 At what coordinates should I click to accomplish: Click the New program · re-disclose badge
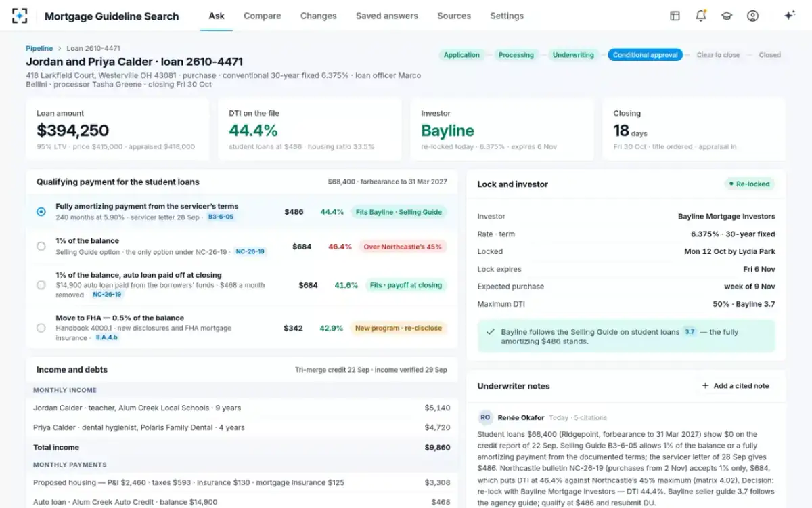tap(399, 328)
